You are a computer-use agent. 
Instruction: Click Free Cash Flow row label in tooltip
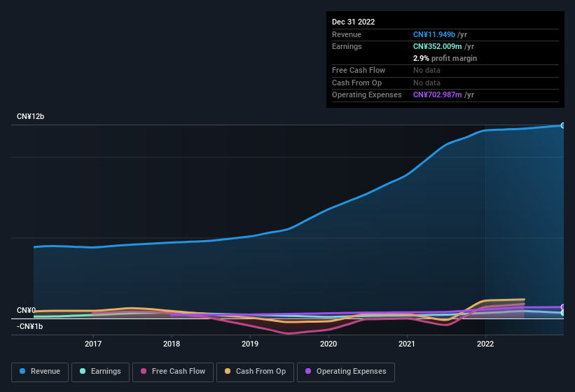point(359,70)
